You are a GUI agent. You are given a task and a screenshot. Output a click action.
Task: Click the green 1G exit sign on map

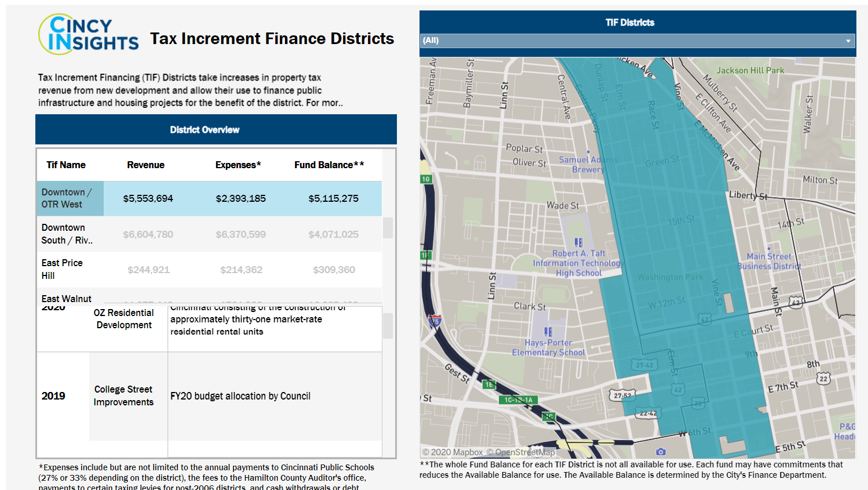click(x=426, y=179)
